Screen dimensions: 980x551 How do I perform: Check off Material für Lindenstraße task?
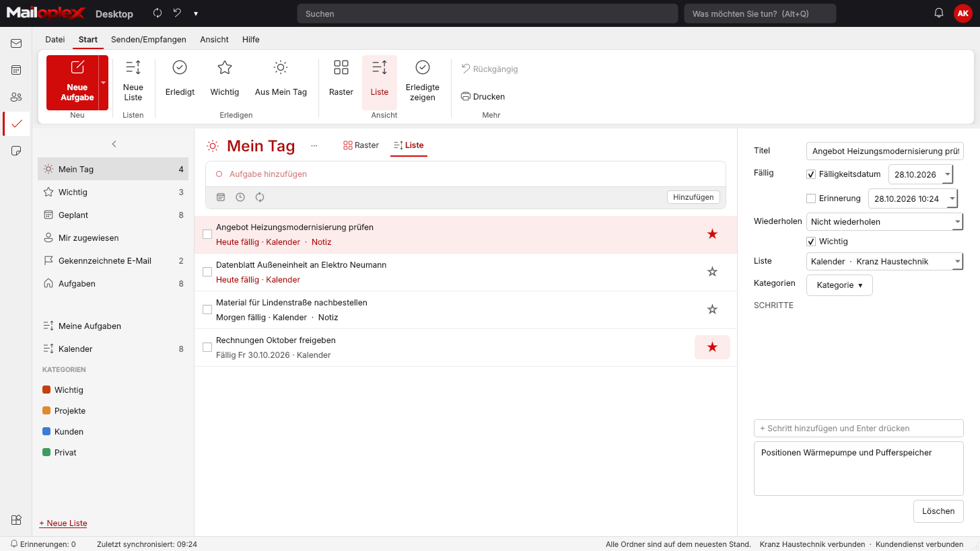tap(207, 309)
